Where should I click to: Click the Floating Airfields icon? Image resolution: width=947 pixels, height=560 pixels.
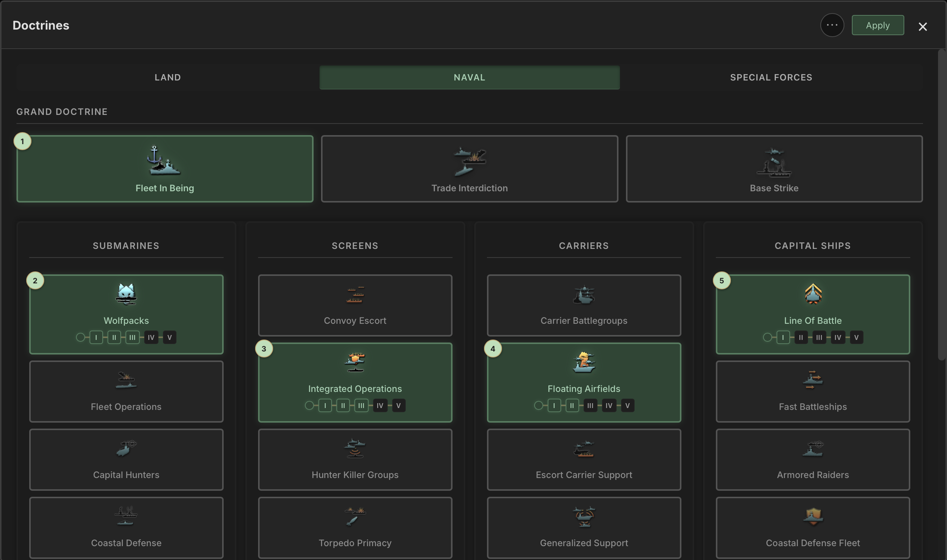[584, 362]
